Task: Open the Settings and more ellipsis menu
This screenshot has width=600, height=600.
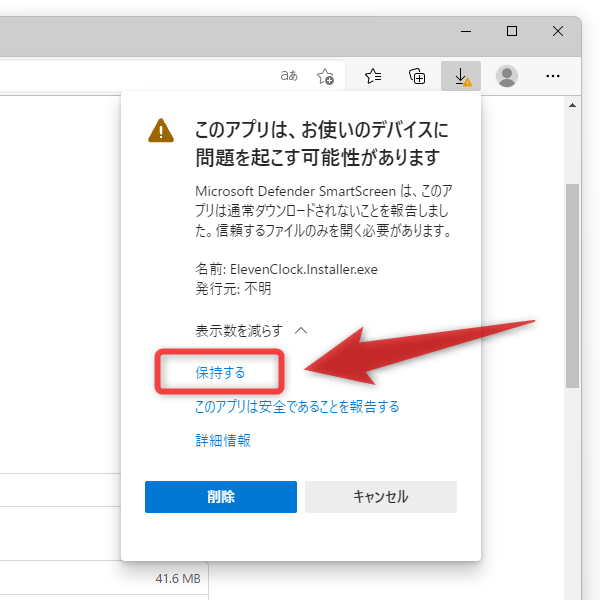Action: [x=553, y=76]
